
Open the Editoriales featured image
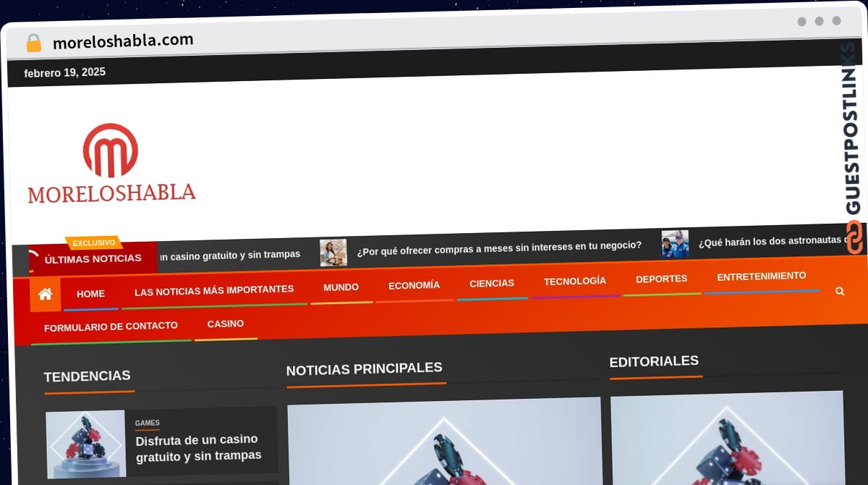coord(727,437)
